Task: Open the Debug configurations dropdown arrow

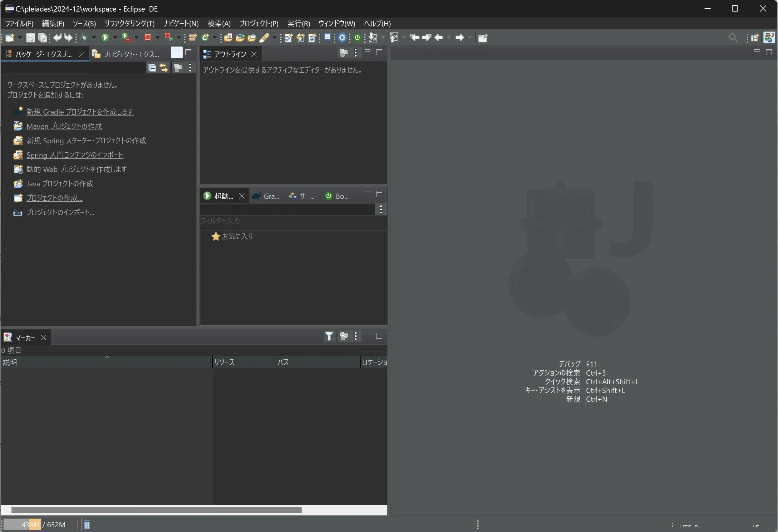Action: point(94,37)
